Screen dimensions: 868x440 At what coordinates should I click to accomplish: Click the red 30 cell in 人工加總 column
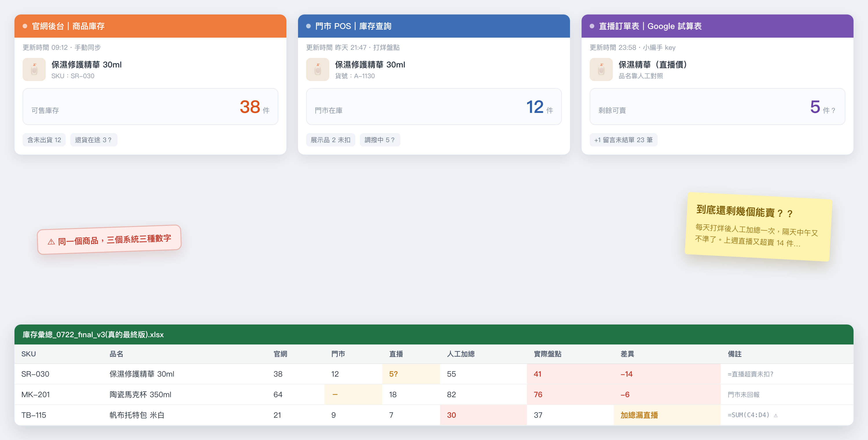click(x=483, y=415)
